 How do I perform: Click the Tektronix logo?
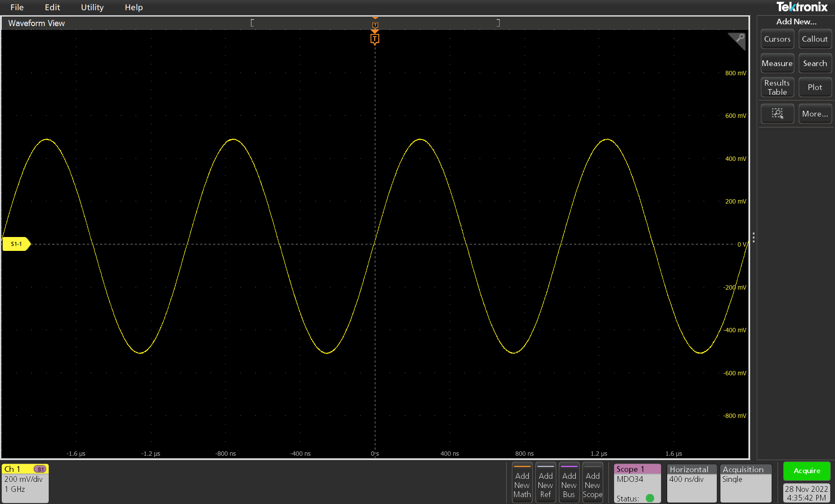802,7
